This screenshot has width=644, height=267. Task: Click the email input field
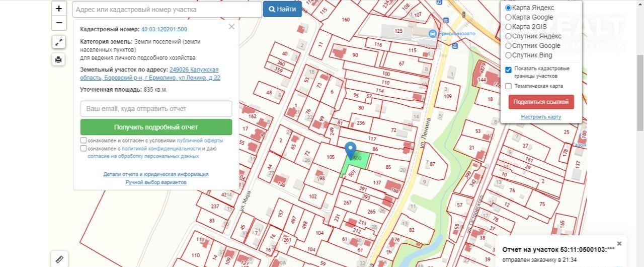tap(156, 109)
